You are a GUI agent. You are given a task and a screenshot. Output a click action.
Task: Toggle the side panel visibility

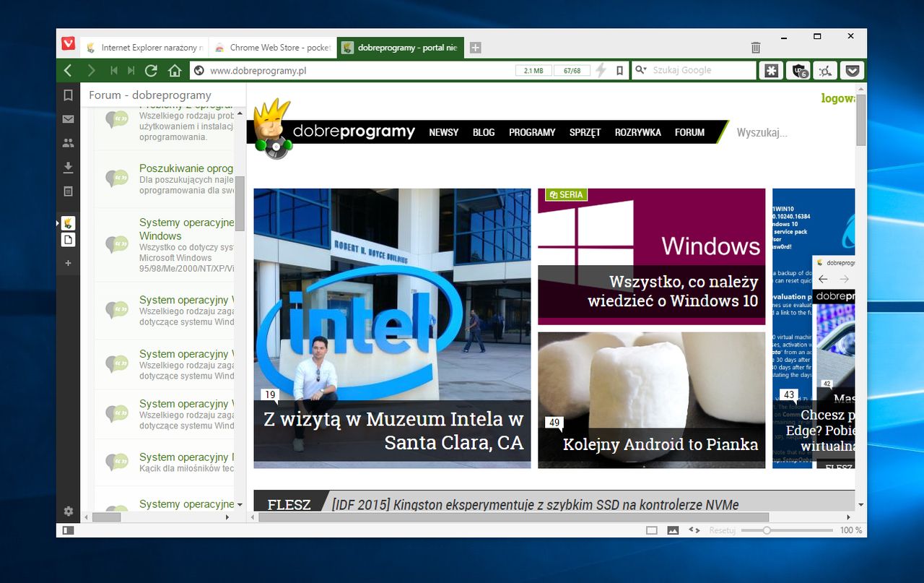[x=68, y=530]
